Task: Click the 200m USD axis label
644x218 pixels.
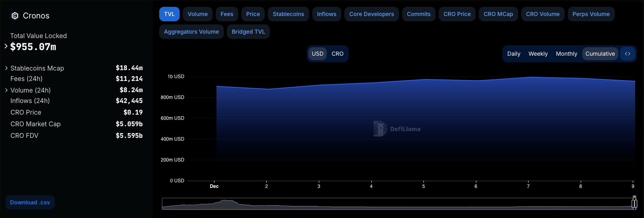Action: click(x=172, y=160)
